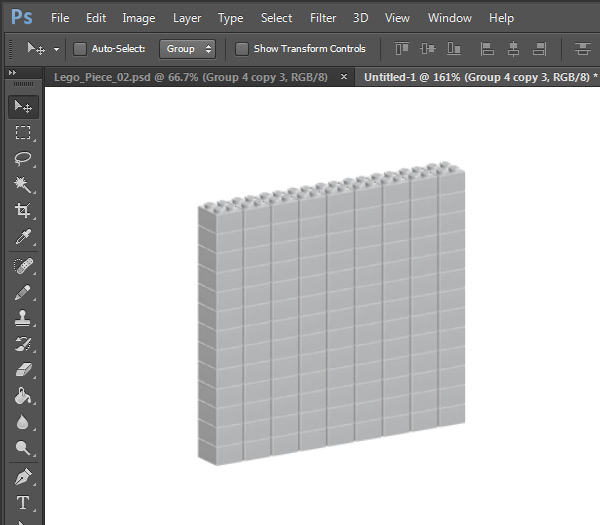This screenshot has height=525, width=600.
Task: Open the Layer menu
Action: pyautogui.click(x=187, y=18)
